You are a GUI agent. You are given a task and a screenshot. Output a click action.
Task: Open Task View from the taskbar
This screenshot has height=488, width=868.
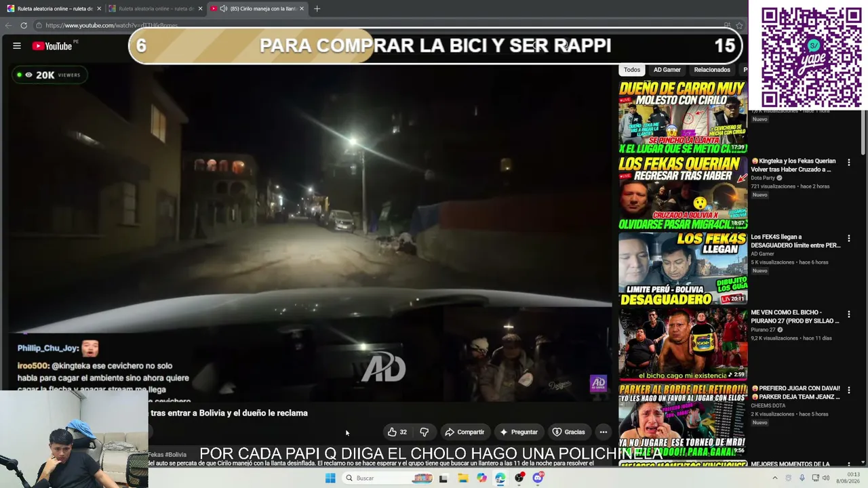click(x=443, y=478)
